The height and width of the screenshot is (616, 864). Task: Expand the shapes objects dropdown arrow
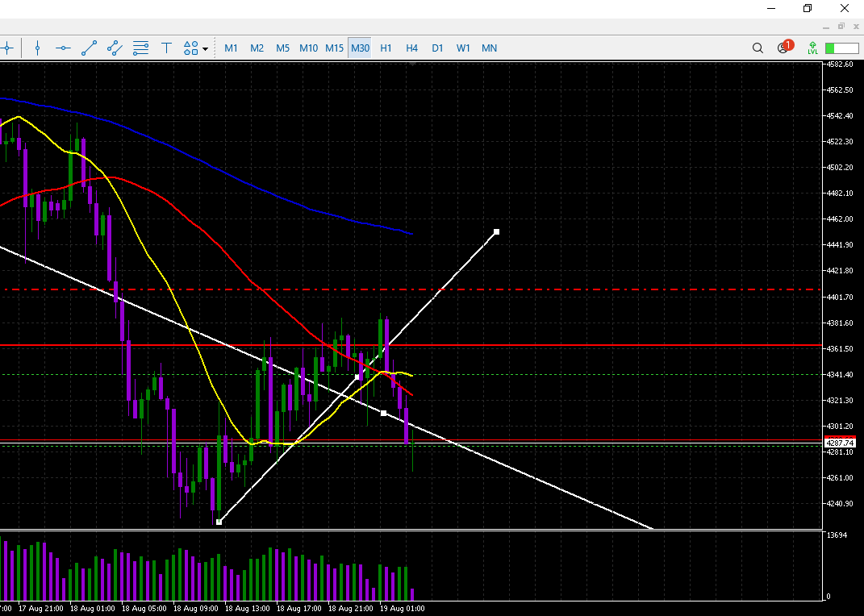pos(205,49)
